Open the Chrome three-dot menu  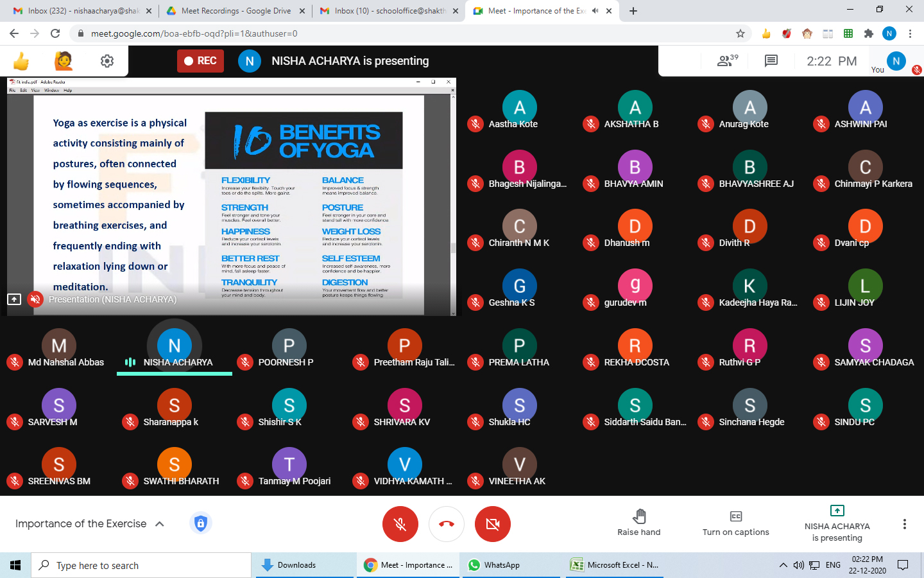click(910, 33)
